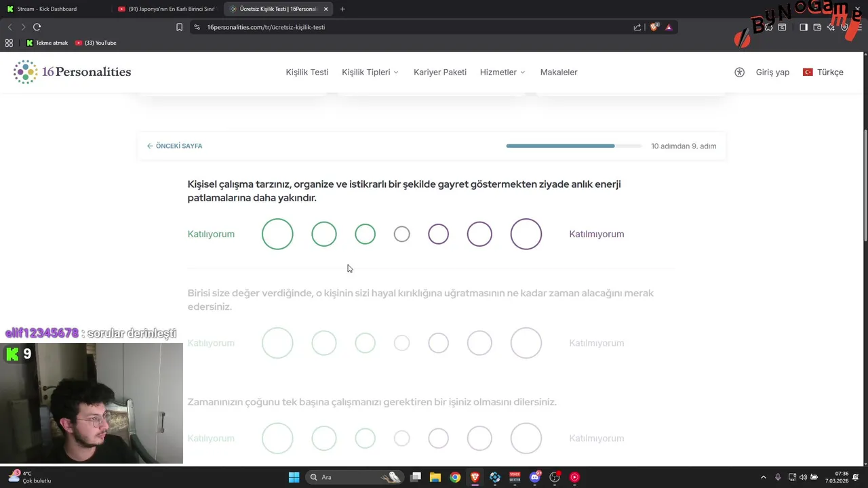Image resolution: width=868 pixels, height=488 pixels.
Task: Open Google Chrome from the taskbar
Action: point(455,477)
